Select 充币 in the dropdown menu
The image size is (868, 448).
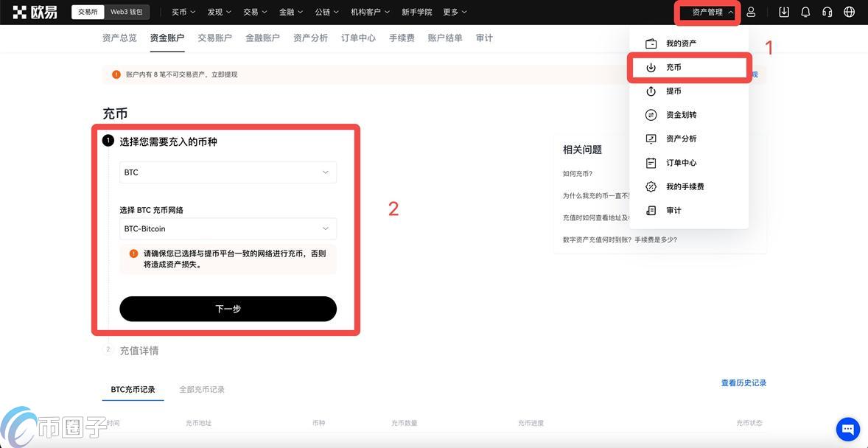[x=689, y=68]
